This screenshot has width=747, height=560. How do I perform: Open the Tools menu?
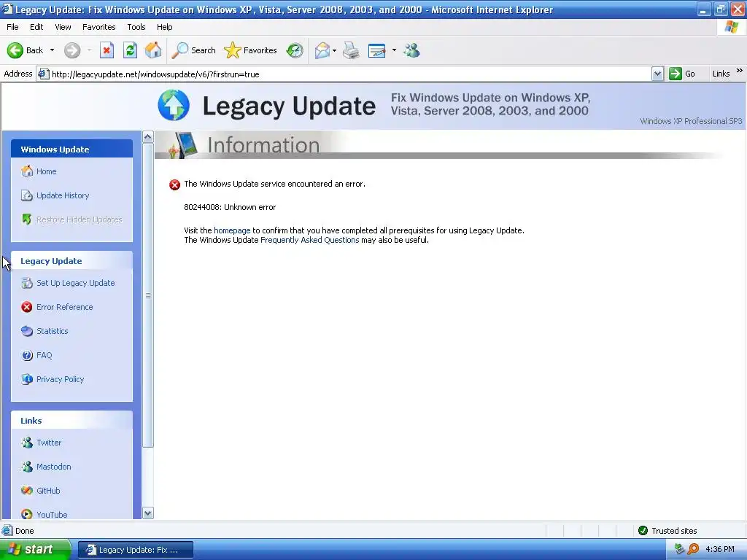coord(136,27)
